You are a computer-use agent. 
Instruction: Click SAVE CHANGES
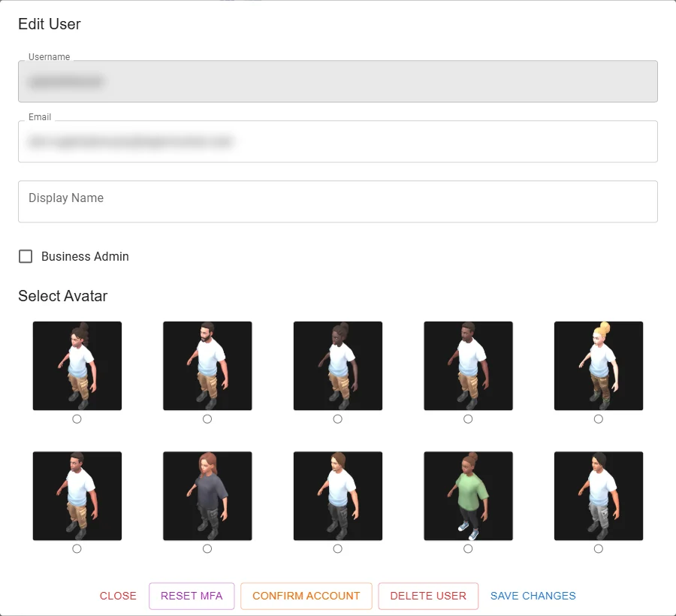533,596
